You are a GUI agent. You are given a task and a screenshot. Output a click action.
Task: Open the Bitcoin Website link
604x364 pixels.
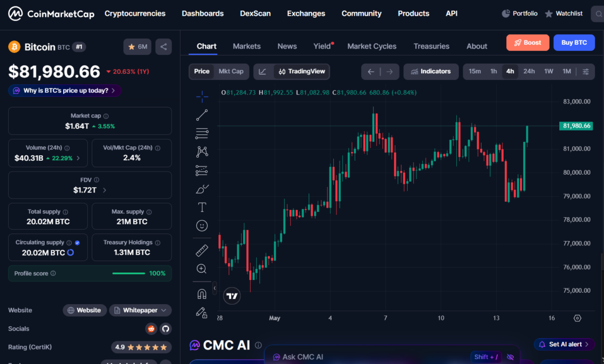85,311
